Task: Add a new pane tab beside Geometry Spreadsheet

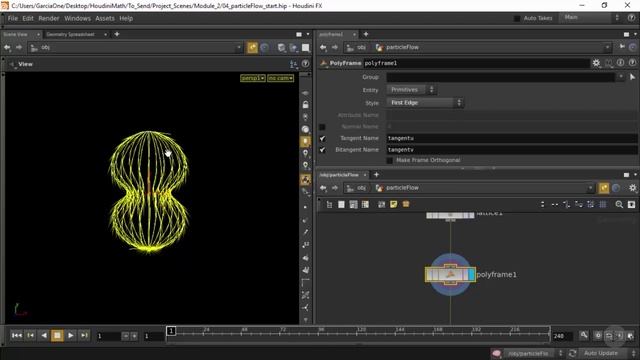Action: click(x=117, y=34)
